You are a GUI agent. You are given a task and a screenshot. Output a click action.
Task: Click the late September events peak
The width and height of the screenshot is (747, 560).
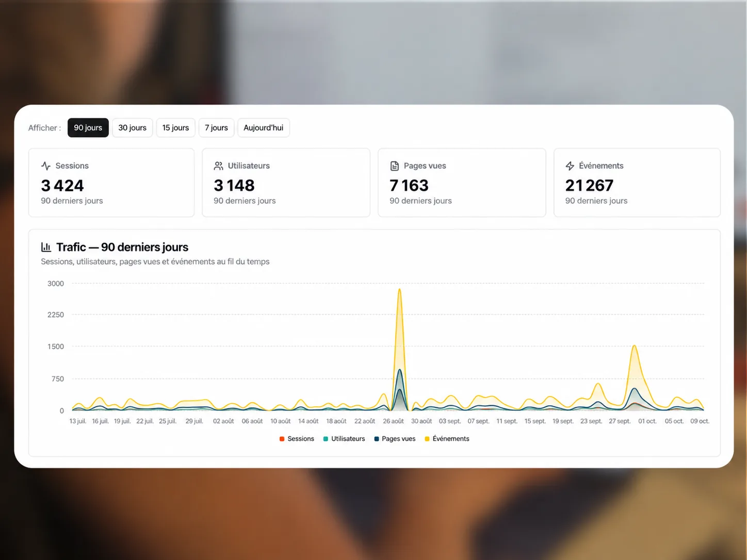[x=635, y=347]
